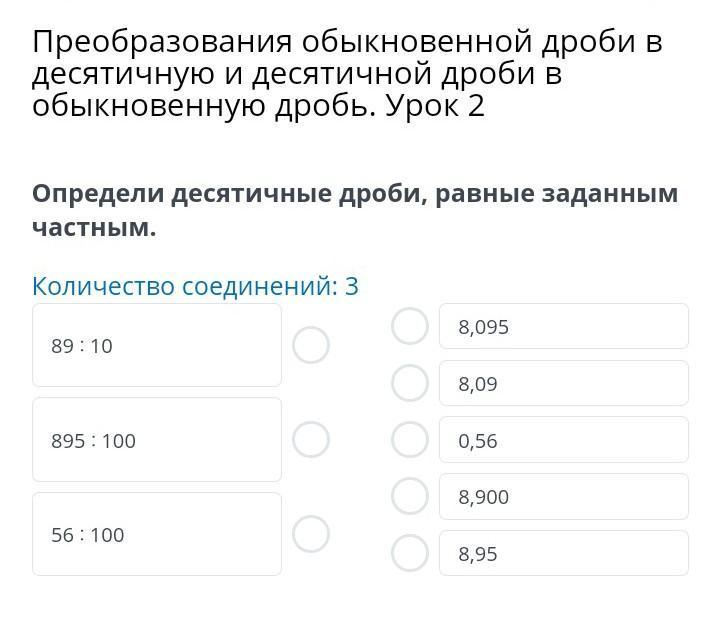Pick the connector circle next to 8,900
Viewport: 720px width, 621px height.
coord(409,495)
